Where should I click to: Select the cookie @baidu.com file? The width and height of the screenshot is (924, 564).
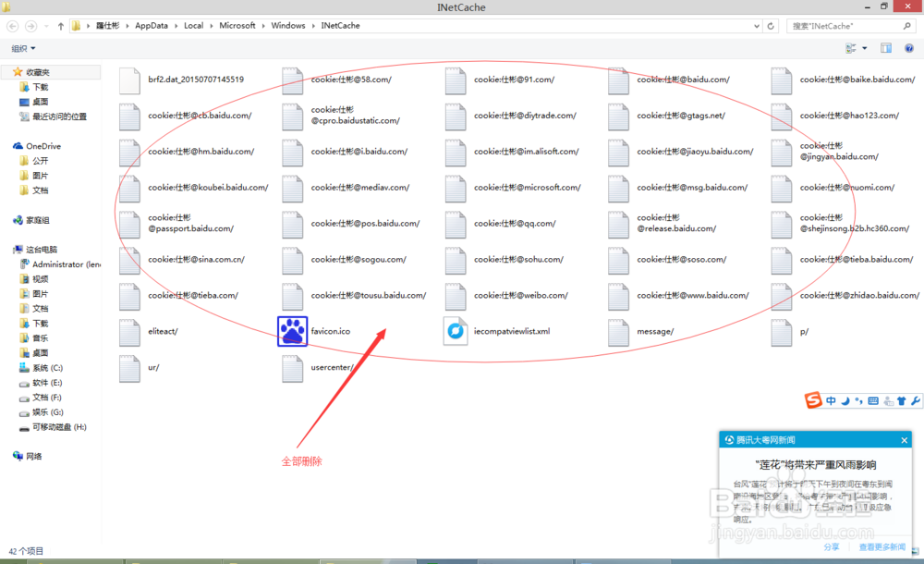click(669, 80)
